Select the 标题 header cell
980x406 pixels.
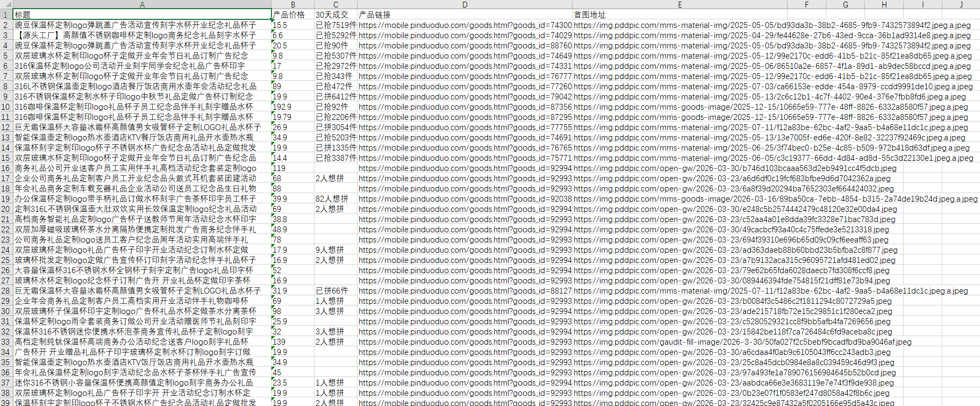(142, 15)
